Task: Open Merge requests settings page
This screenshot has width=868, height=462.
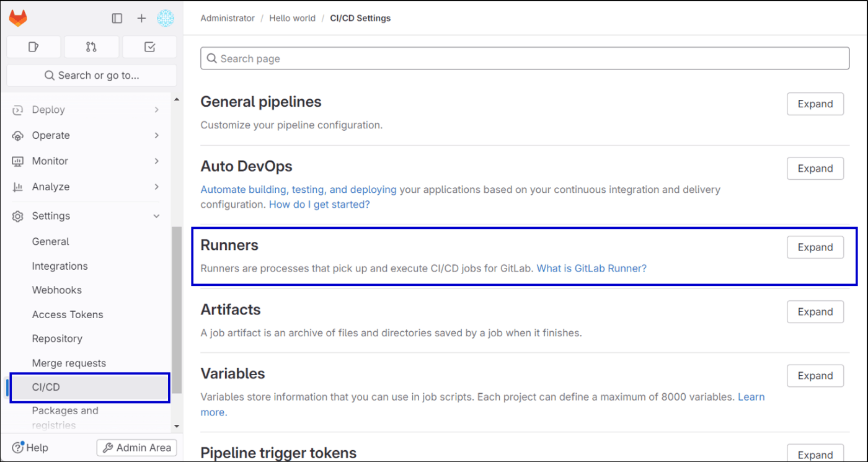Action: [69, 363]
